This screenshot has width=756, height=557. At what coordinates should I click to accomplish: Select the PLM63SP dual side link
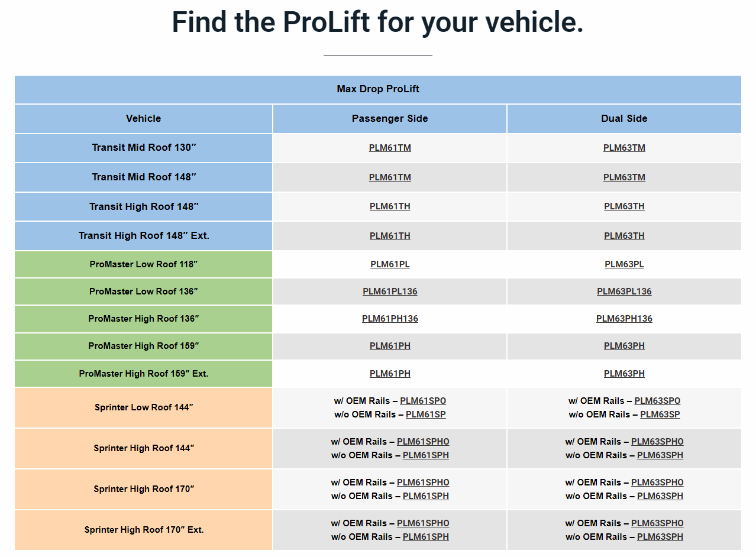point(660,414)
